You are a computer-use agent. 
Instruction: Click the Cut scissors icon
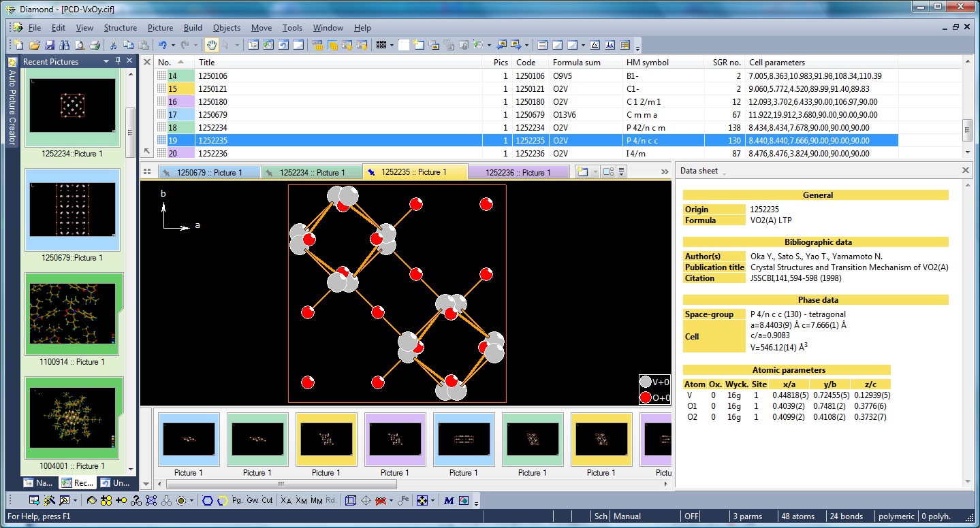113,46
